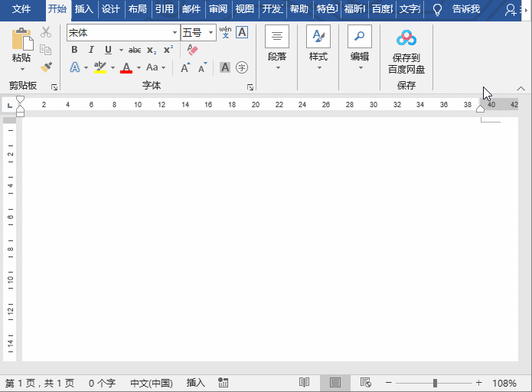Viewport: 532px width, 392px height.
Task: Click zoom out minus button
Action: click(389, 383)
